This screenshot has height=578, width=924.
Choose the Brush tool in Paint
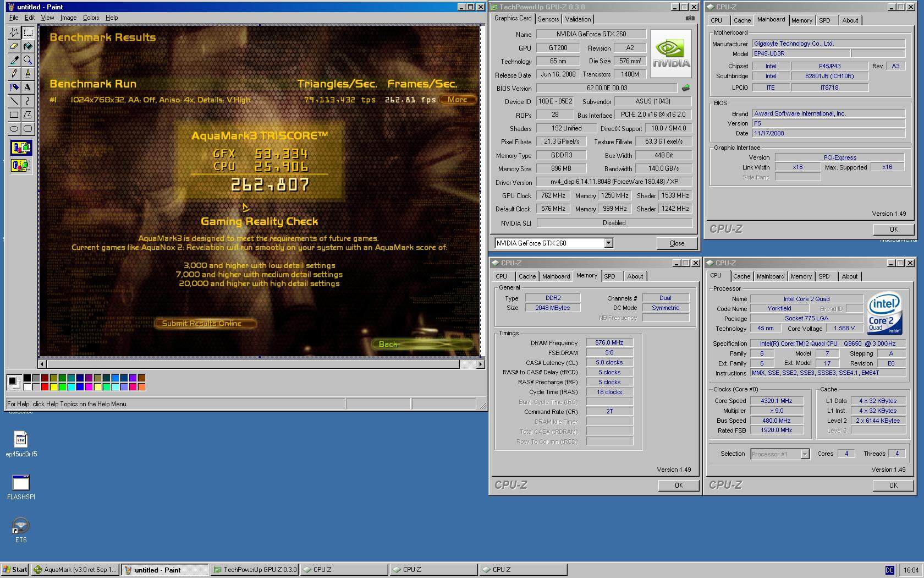(x=28, y=73)
